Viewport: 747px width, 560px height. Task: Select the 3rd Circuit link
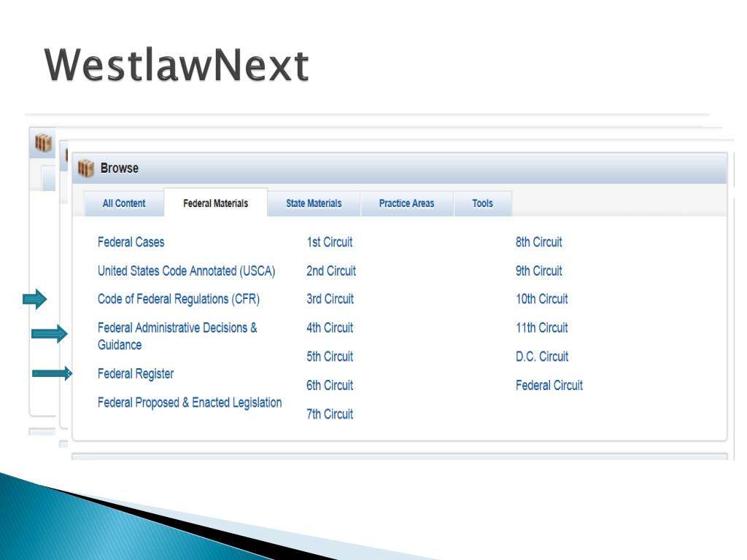click(330, 299)
